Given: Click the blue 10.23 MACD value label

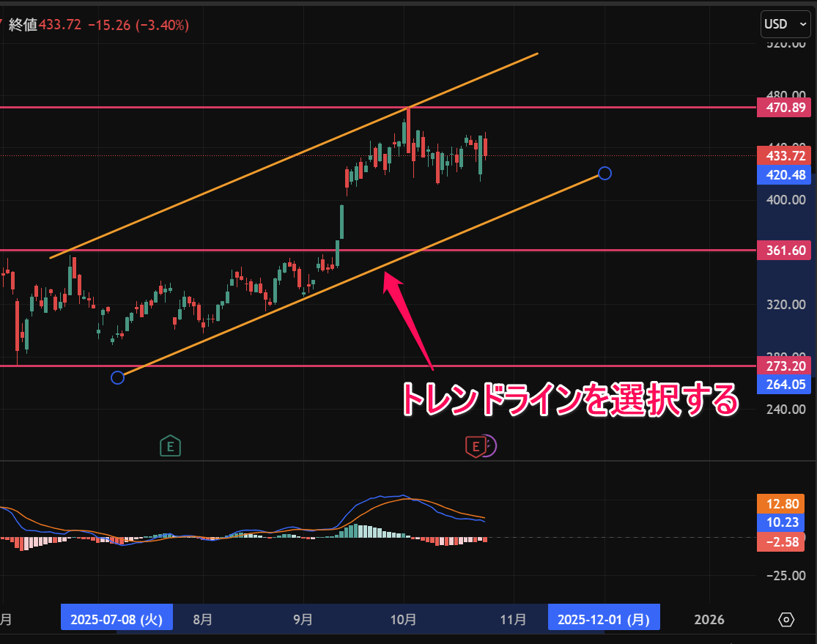Looking at the screenshot, I should (x=785, y=522).
